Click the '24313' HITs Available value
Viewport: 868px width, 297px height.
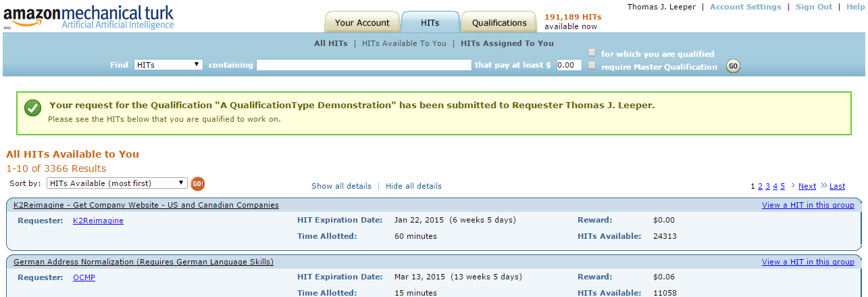(665, 236)
